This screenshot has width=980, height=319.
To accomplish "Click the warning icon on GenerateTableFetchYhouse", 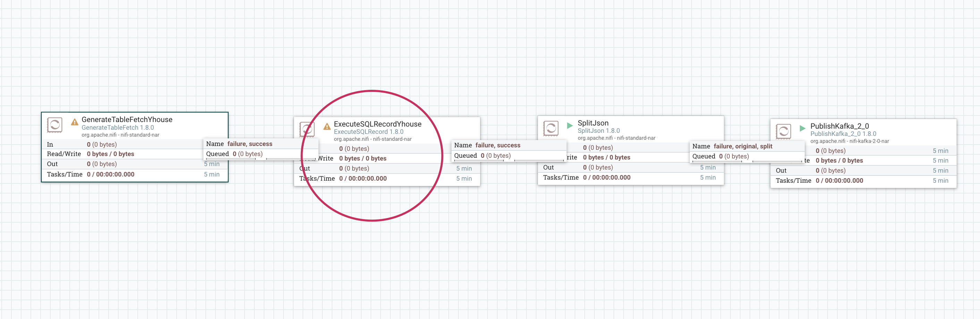I will tap(75, 122).
